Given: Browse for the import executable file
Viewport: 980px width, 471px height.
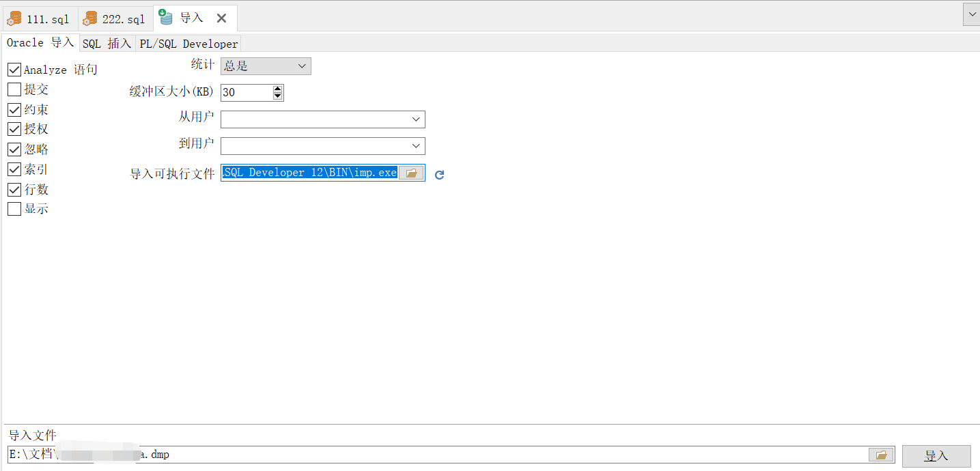Looking at the screenshot, I should (411, 173).
